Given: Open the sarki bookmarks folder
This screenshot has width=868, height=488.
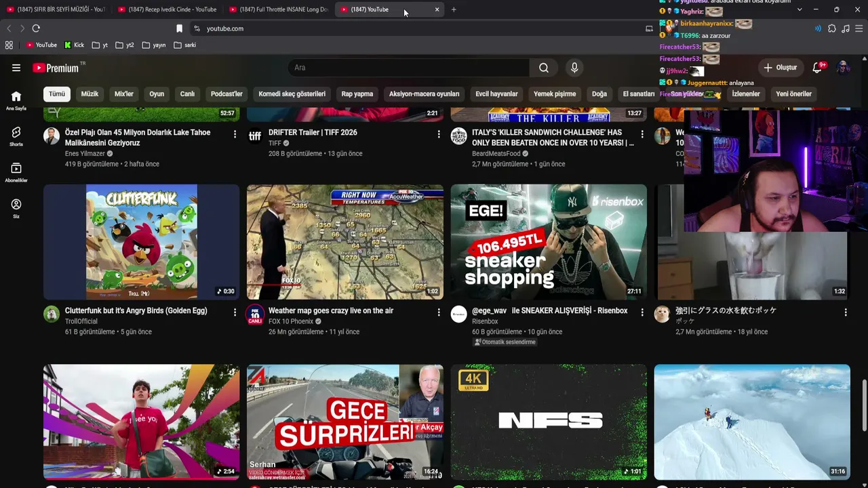Looking at the screenshot, I should (185, 45).
